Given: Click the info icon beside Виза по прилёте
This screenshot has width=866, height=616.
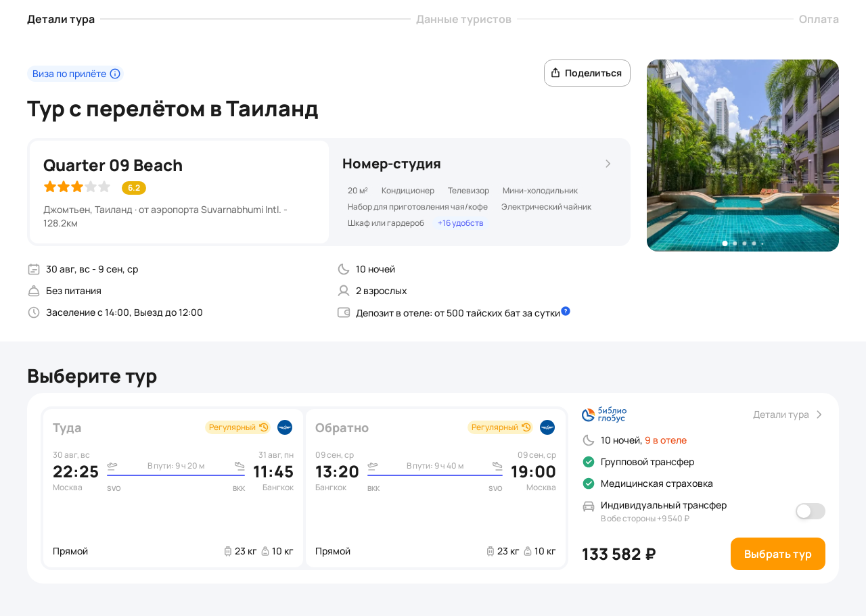Looking at the screenshot, I should pyautogui.click(x=115, y=74).
